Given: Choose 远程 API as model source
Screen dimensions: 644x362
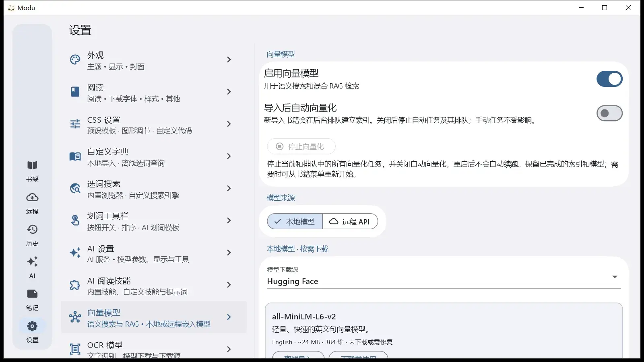Looking at the screenshot, I should (x=350, y=222).
